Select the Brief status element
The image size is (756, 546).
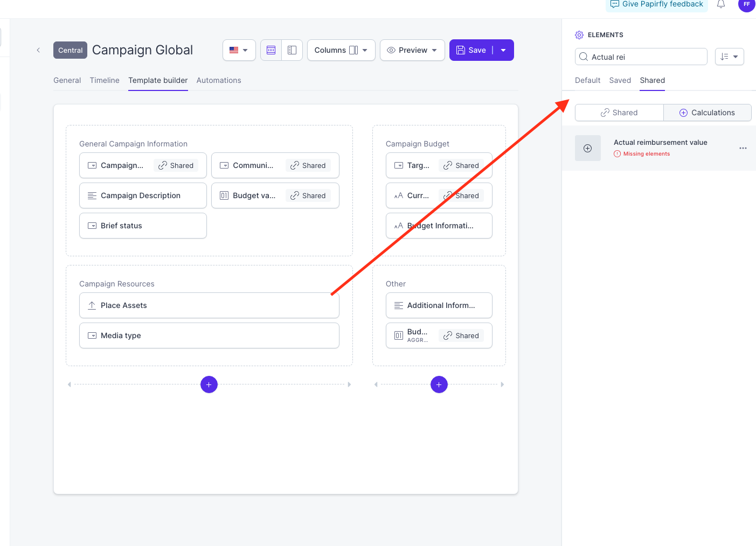pyautogui.click(x=143, y=226)
